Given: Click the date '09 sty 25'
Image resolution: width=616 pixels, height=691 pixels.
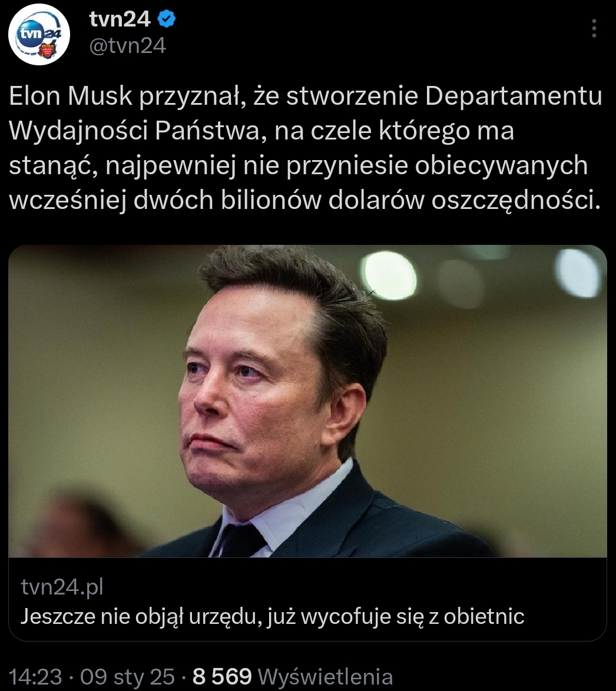Looking at the screenshot, I should [x=127, y=676].
